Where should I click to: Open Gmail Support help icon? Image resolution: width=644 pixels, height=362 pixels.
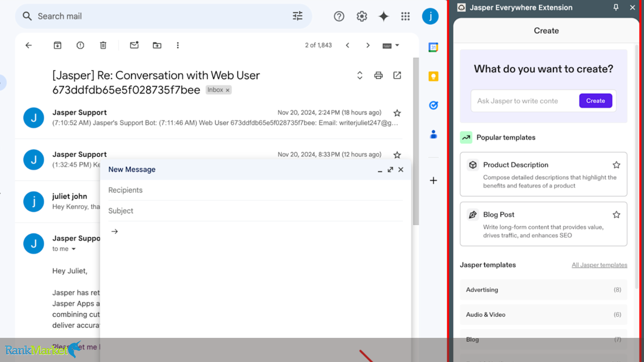tap(339, 16)
